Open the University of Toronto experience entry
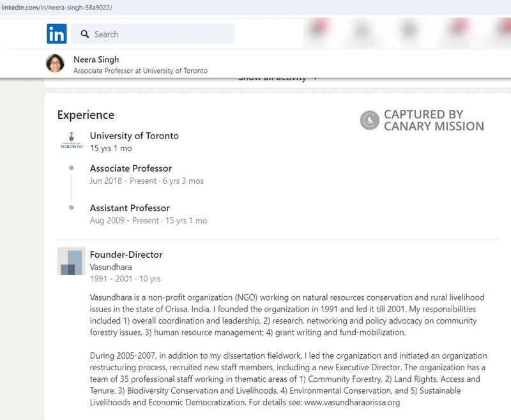This screenshot has width=511, height=420. pyautogui.click(x=134, y=136)
